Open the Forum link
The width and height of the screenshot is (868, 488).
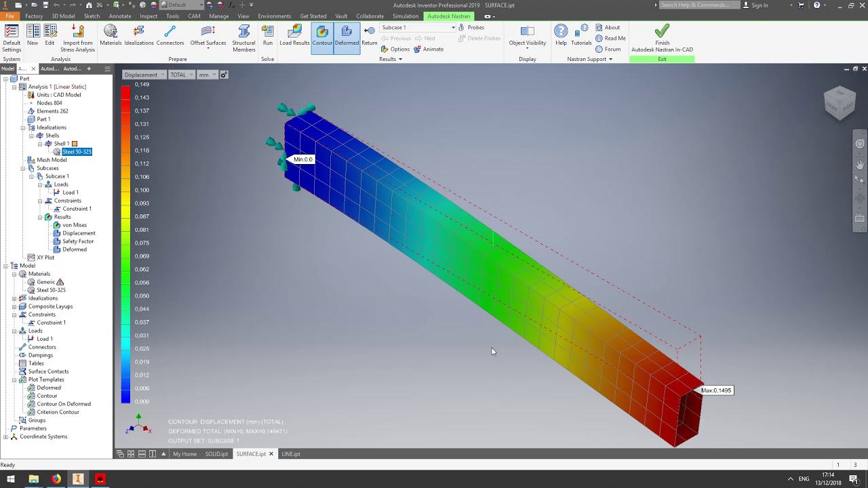(x=608, y=49)
